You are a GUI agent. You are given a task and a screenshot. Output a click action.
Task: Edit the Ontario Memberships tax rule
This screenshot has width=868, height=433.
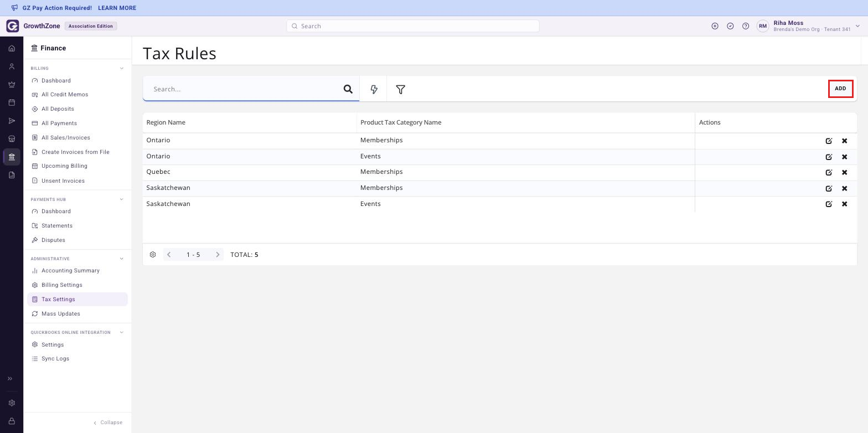click(x=829, y=141)
